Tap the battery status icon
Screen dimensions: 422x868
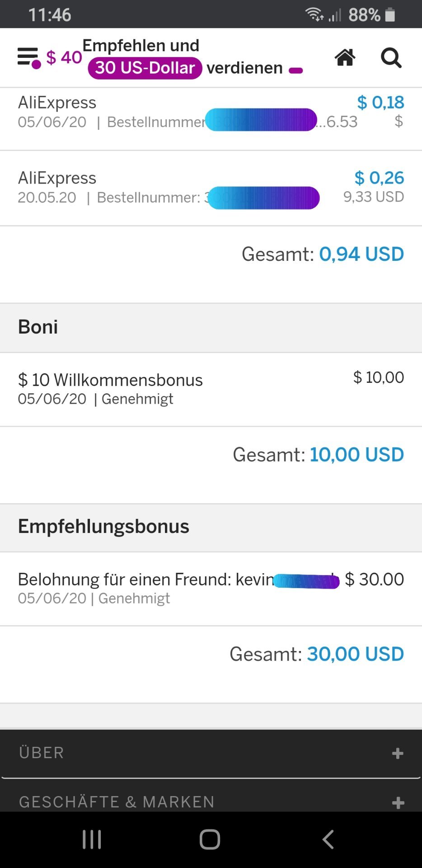[x=390, y=15]
